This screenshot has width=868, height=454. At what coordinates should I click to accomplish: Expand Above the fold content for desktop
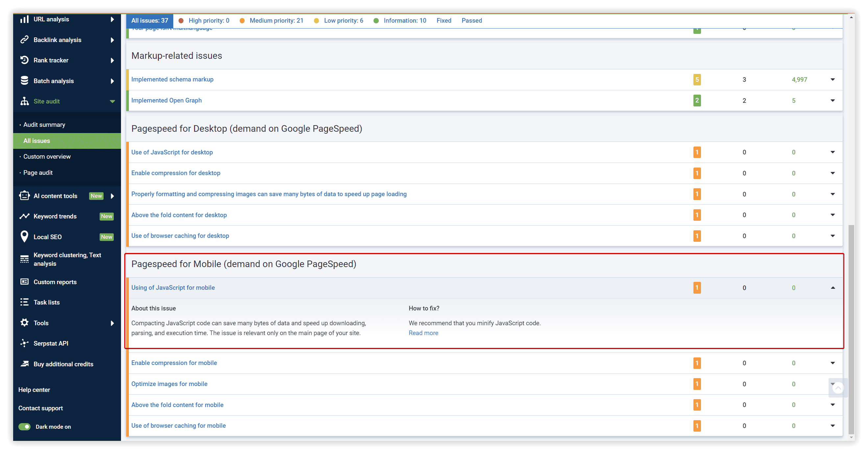click(x=832, y=215)
